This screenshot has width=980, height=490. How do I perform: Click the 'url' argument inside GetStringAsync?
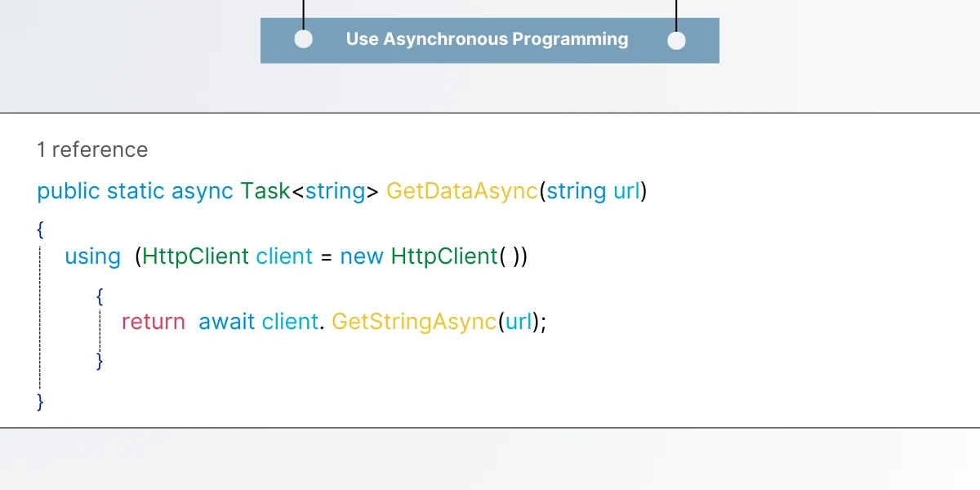519,322
